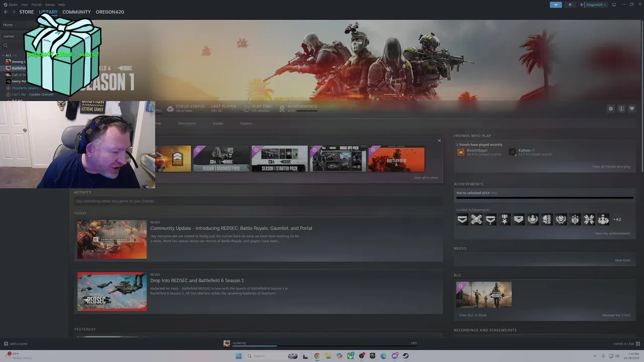Image resolution: width=644 pixels, height=362 pixels.
Task: Open the Friends menu
Action: [37, 5]
